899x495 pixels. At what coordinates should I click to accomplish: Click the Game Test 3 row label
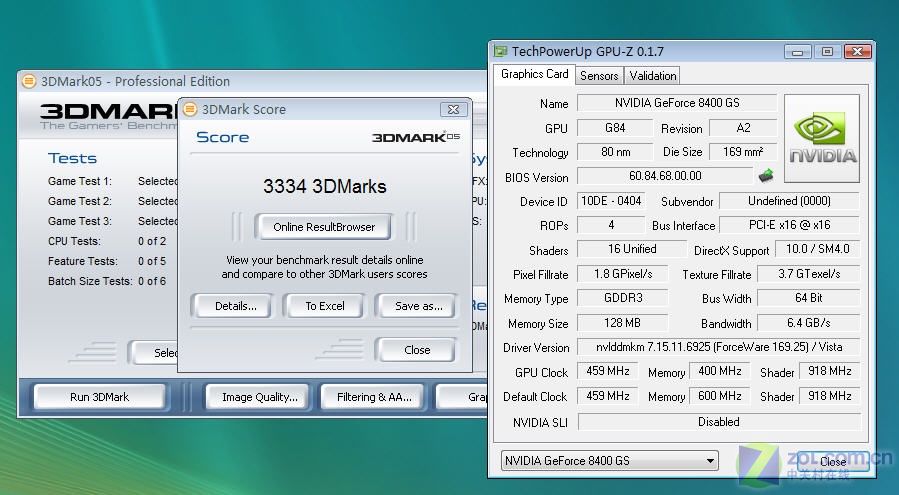80,221
